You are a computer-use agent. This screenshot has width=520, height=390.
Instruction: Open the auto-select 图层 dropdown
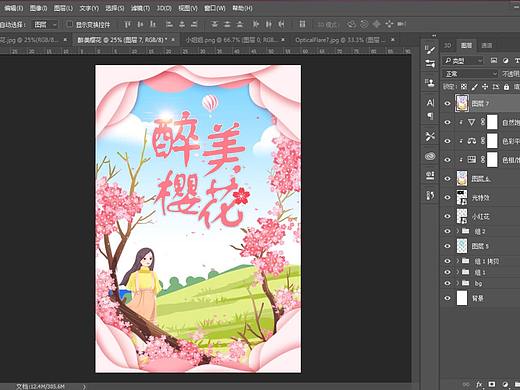pos(46,24)
